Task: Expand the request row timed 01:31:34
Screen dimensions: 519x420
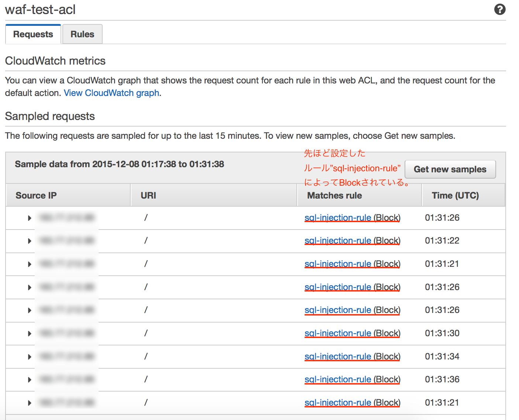Action: click(x=30, y=357)
